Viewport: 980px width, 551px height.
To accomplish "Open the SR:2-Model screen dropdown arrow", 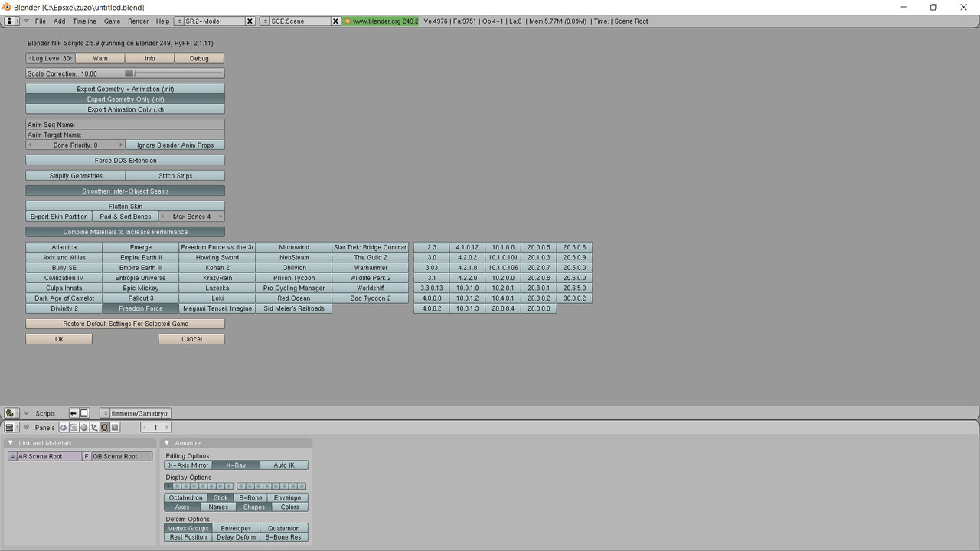I will pos(179,21).
